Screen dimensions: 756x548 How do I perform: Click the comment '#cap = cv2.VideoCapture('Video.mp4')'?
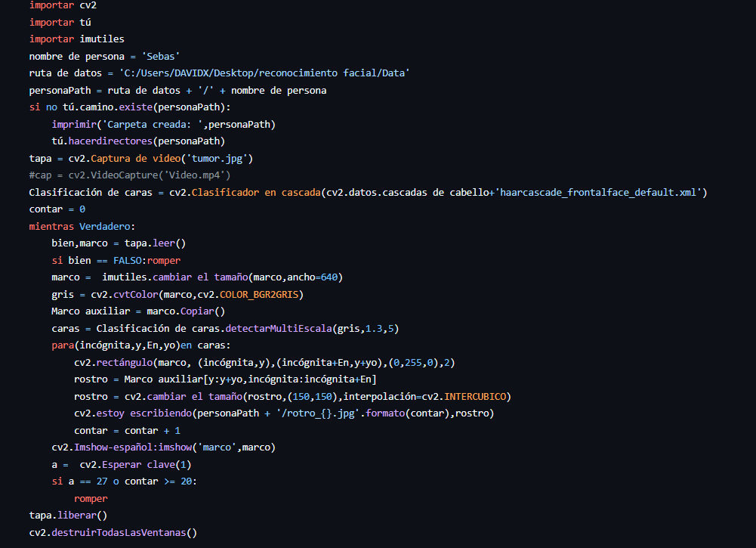pos(130,175)
